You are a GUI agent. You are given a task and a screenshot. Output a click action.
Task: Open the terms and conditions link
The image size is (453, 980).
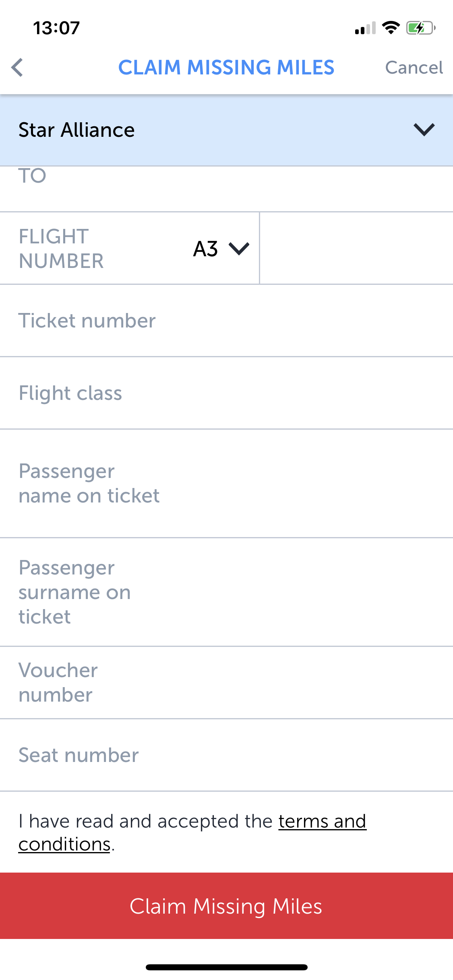point(192,832)
